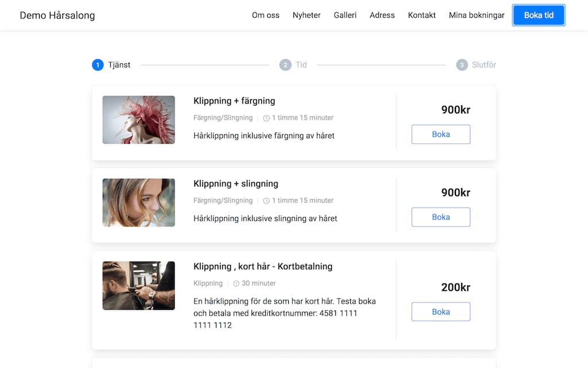Book the 200kr short hair cut

click(x=440, y=312)
